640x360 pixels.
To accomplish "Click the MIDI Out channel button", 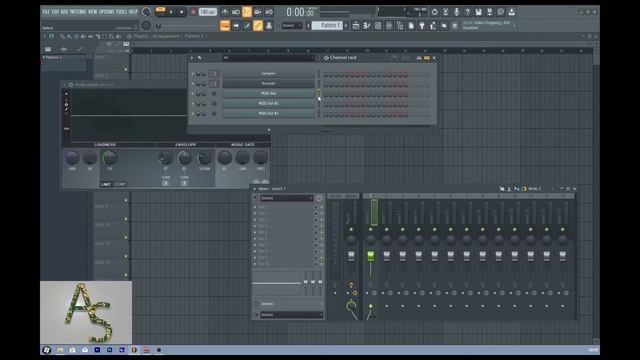I will pos(268,93).
